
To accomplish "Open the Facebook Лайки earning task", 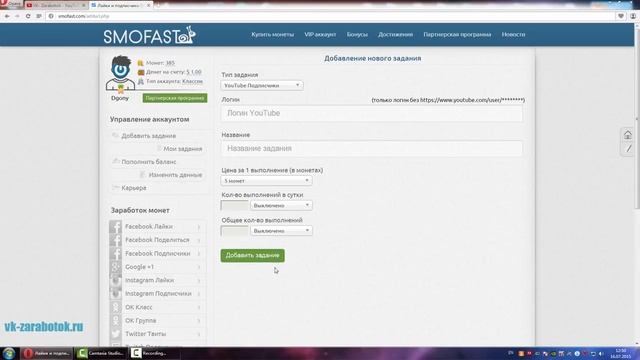I will click(149, 227).
